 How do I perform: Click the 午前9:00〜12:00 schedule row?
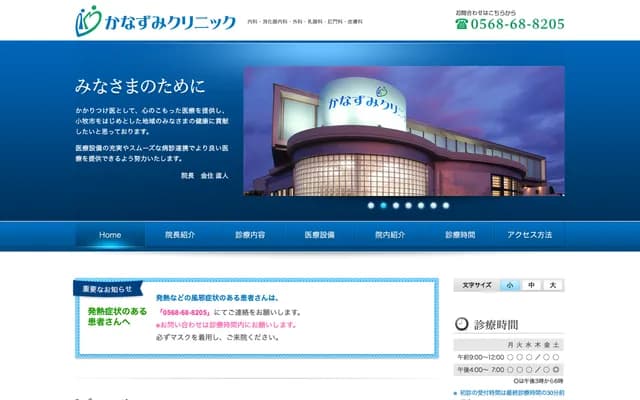[x=509, y=357]
